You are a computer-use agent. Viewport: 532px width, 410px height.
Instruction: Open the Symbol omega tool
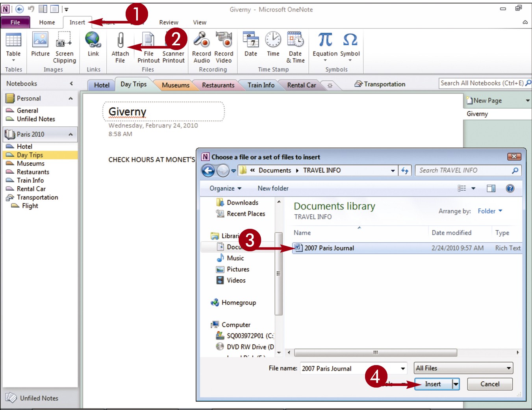click(x=350, y=46)
